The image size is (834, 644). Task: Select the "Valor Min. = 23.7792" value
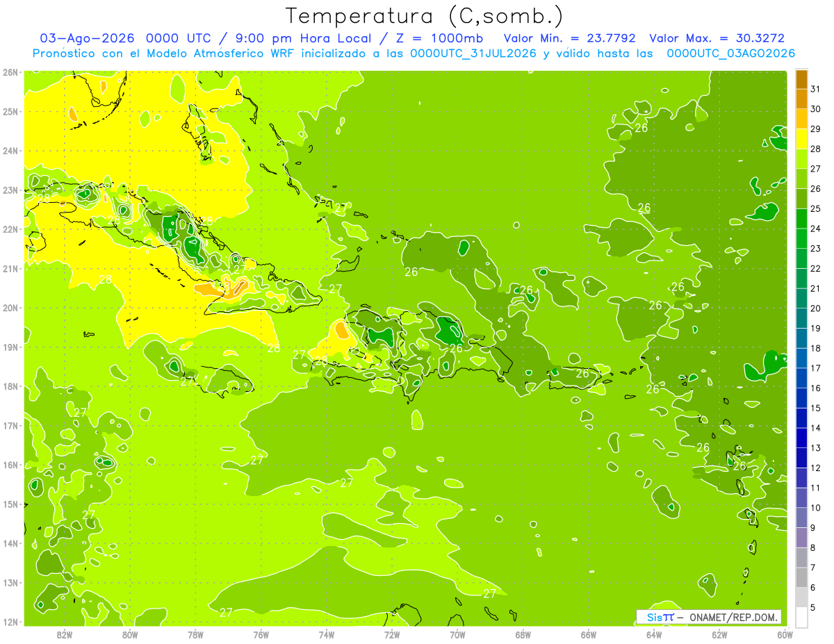(x=571, y=38)
